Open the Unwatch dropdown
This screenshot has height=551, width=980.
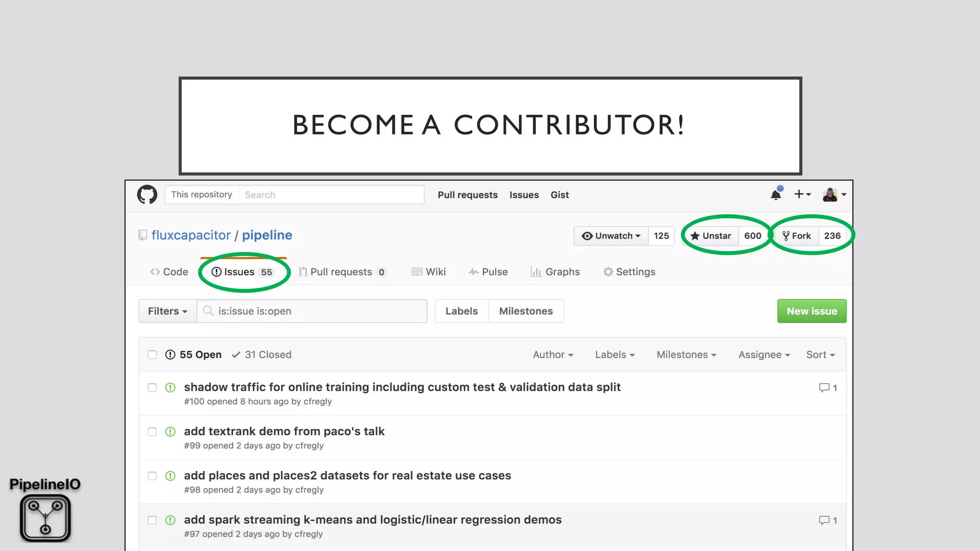611,236
